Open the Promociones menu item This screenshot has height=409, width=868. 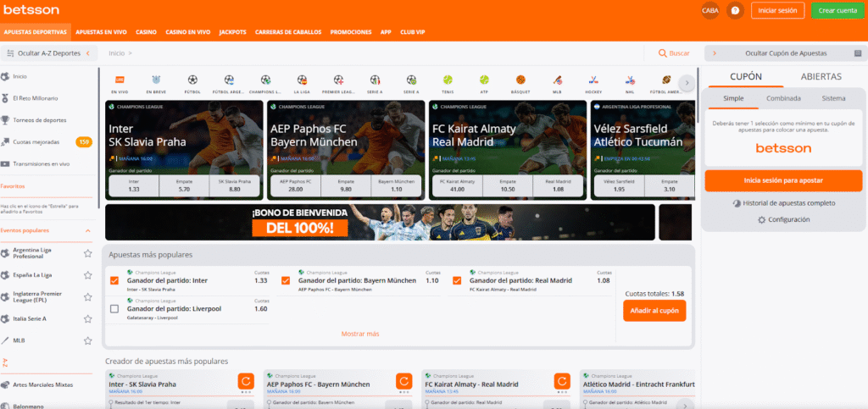click(351, 32)
